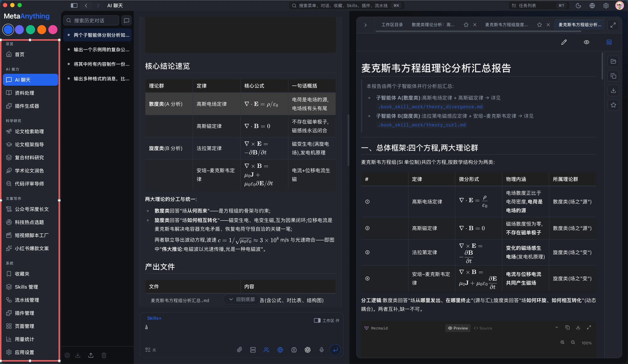Toggle the brain thinking icon in chat input
Image resolution: width=628 pixels, height=364 pixels.
(294, 350)
